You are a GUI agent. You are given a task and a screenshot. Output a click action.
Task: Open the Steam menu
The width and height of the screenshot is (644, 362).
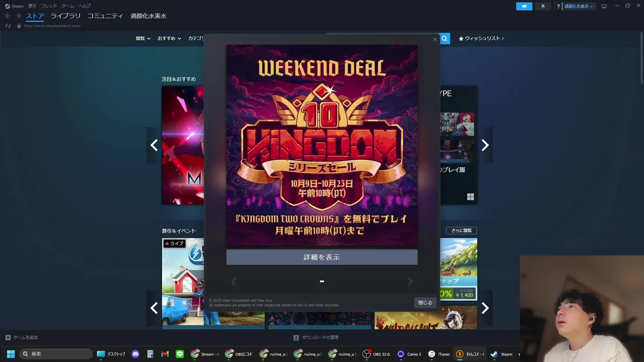click(x=14, y=6)
